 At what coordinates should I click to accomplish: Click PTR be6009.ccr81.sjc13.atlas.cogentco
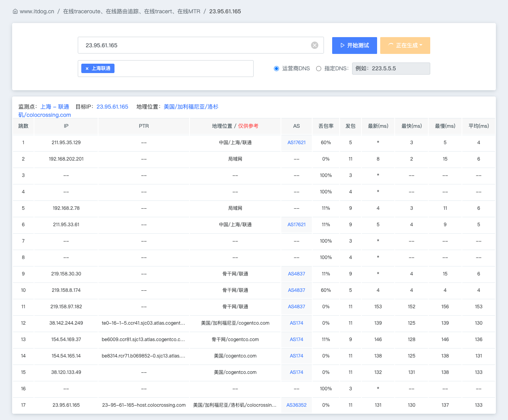click(x=143, y=340)
